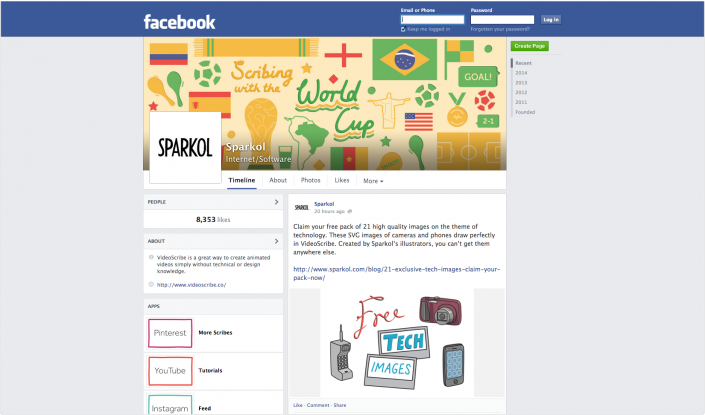The height and width of the screenshot is (415, 705).
Task: Click More Scribes app label
Action: click(215, 333)
